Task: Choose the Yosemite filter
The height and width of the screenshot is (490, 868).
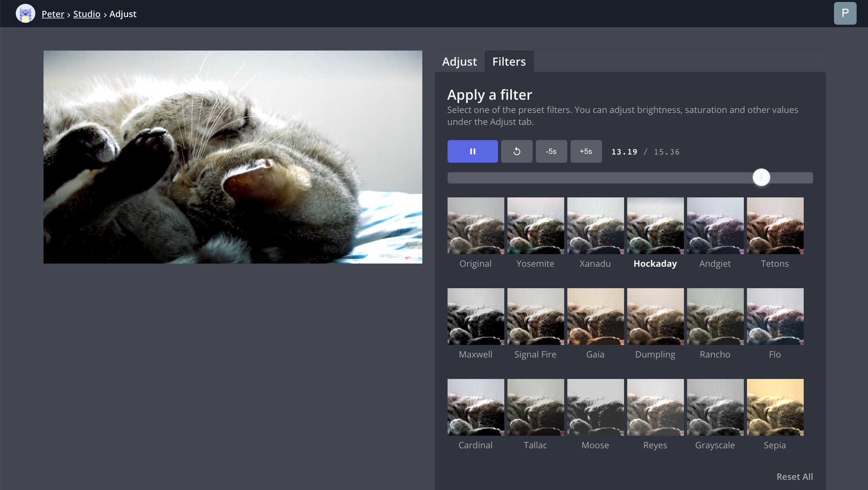Action: (x=536, y=226)
